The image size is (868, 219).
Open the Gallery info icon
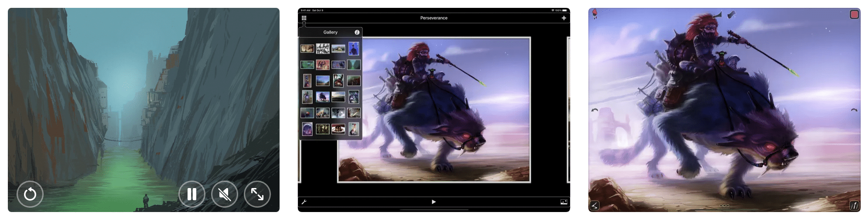click(x=357, y=32)
